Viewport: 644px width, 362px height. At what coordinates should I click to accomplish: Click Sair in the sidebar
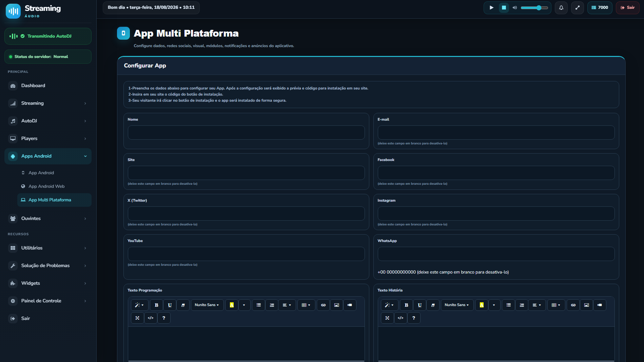[48, 319]
